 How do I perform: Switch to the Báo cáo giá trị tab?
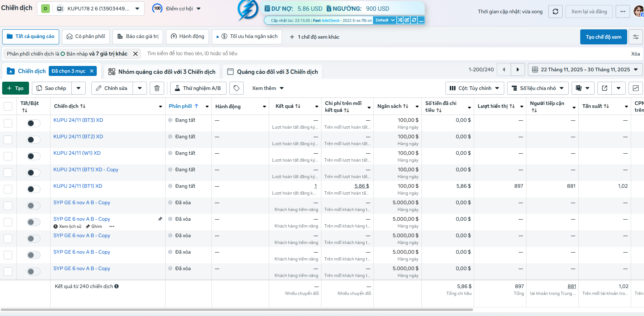click(138, 37)
